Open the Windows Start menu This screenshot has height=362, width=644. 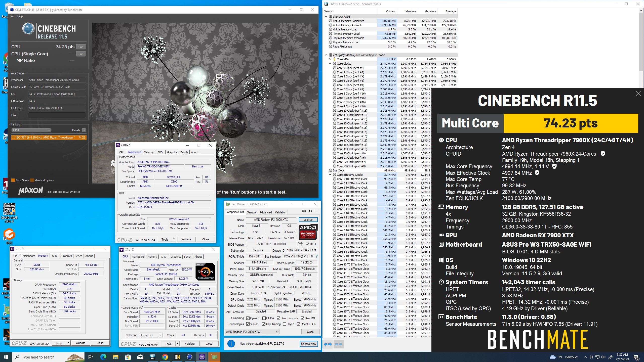pos(6,357)
